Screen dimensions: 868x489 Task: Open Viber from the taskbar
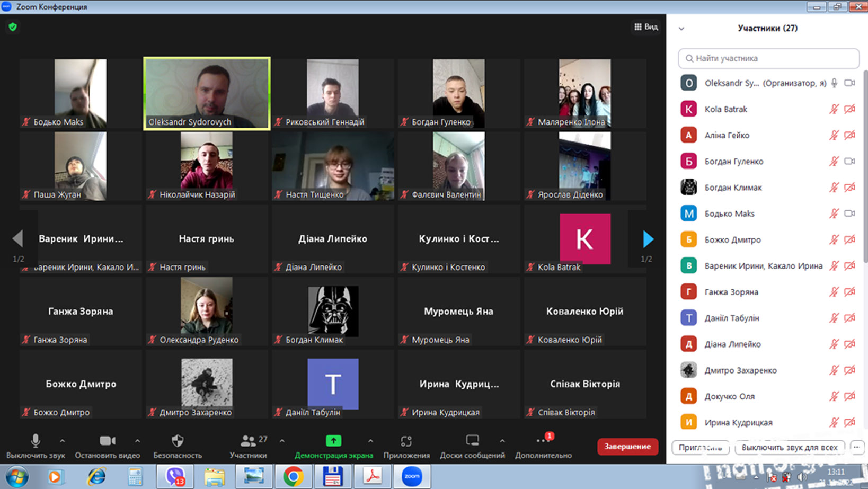175,477
